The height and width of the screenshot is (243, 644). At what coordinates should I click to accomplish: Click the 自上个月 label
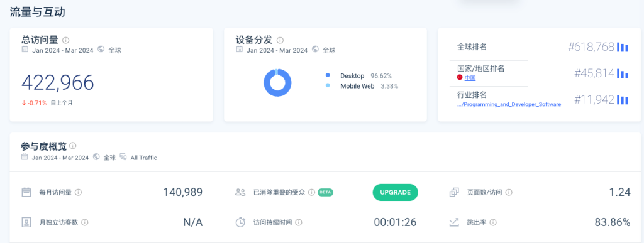click(62, 103)
